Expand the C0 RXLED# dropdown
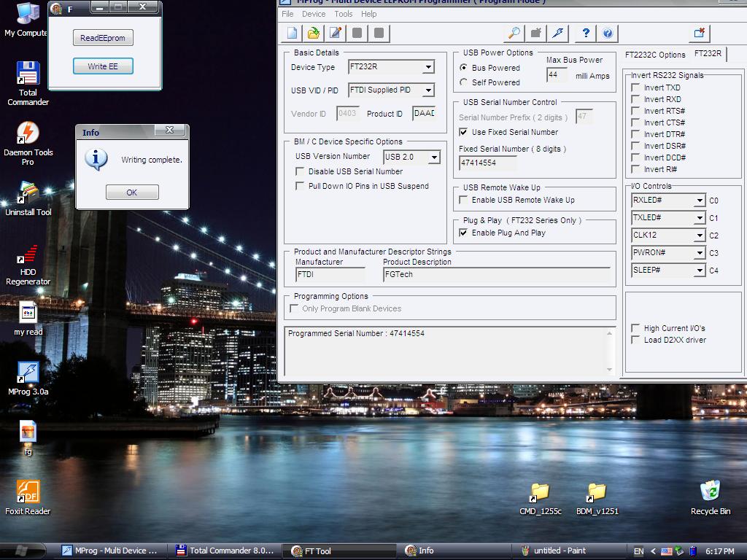The height and width of the screenshot is (560, 747). click(x=699, y=201)
